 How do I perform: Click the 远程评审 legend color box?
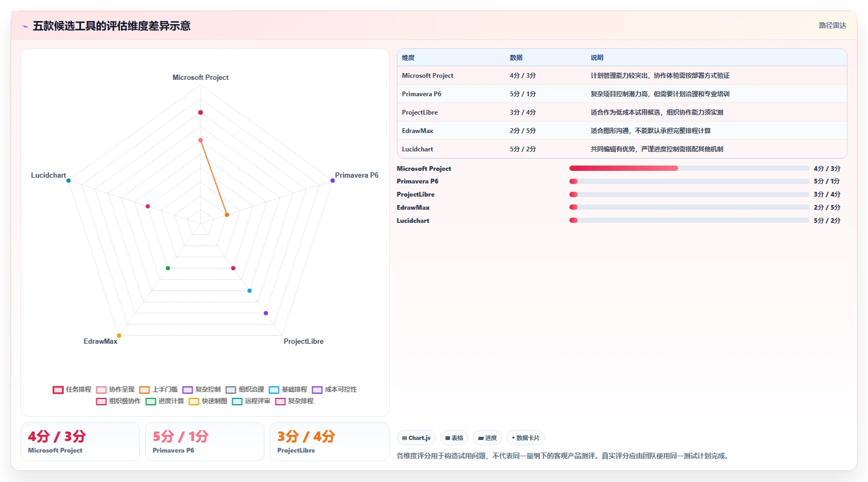(x=237, y=402)
